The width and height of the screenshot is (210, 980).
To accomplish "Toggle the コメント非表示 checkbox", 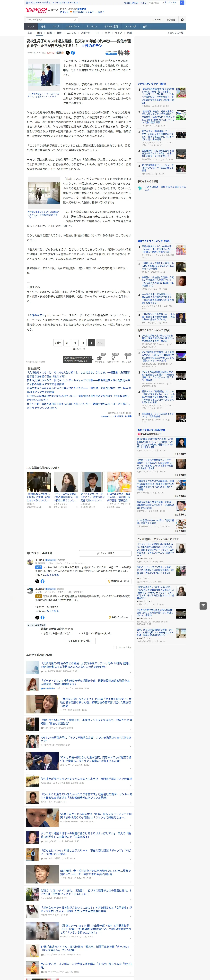I will pyautogui.click(x=115, y=647).
